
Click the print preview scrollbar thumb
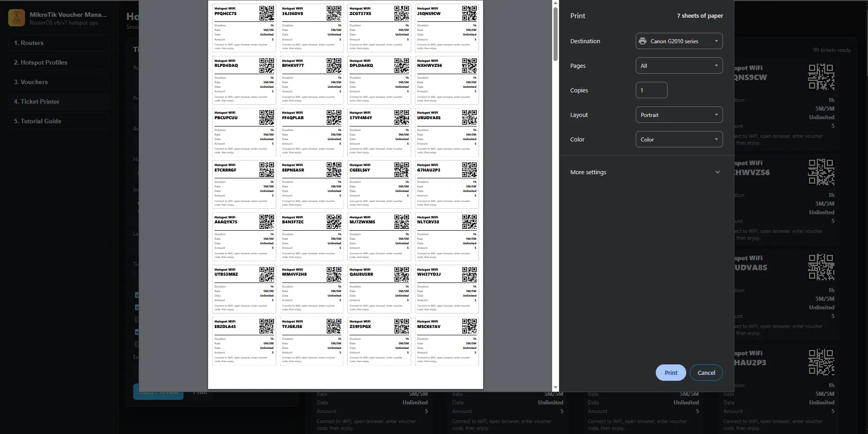pyautogui.click(x=555, y=34)
